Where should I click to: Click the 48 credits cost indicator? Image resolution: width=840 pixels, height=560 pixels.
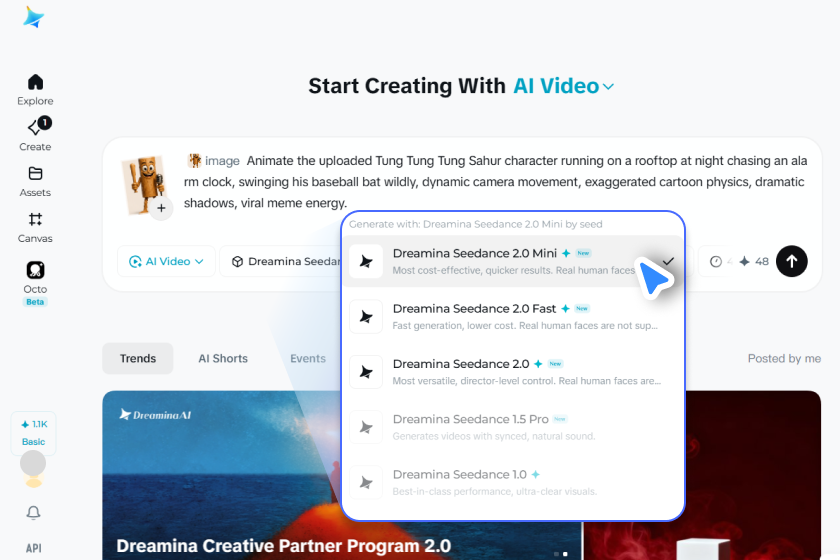pos(754,262)
